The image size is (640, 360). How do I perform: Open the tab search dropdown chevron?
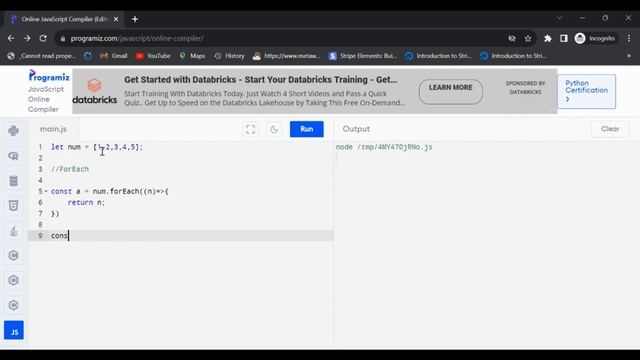pyautogui.click(x=560, y=18)
